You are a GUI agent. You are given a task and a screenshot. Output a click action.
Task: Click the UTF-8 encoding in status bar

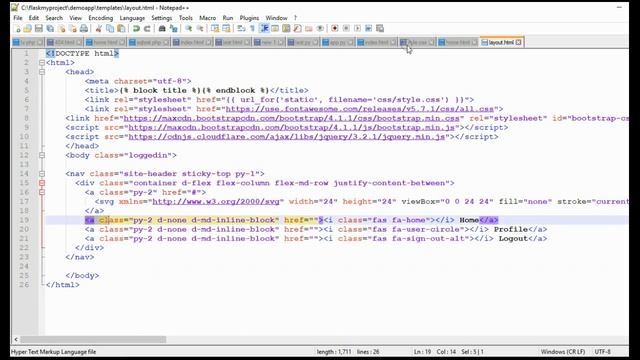coord(602,352)
